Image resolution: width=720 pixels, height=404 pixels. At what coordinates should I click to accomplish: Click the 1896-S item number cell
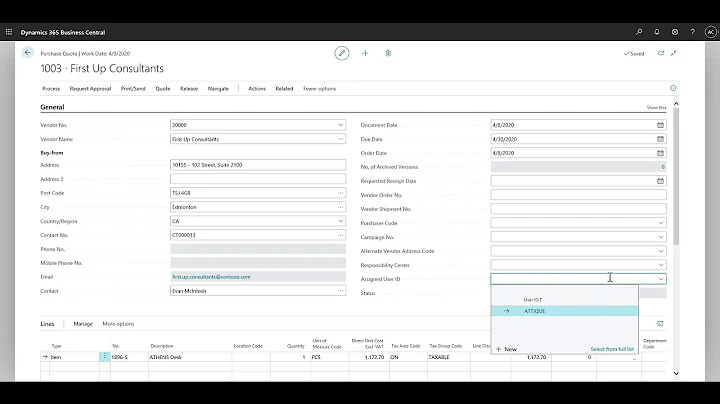click(x=129, y=357)
